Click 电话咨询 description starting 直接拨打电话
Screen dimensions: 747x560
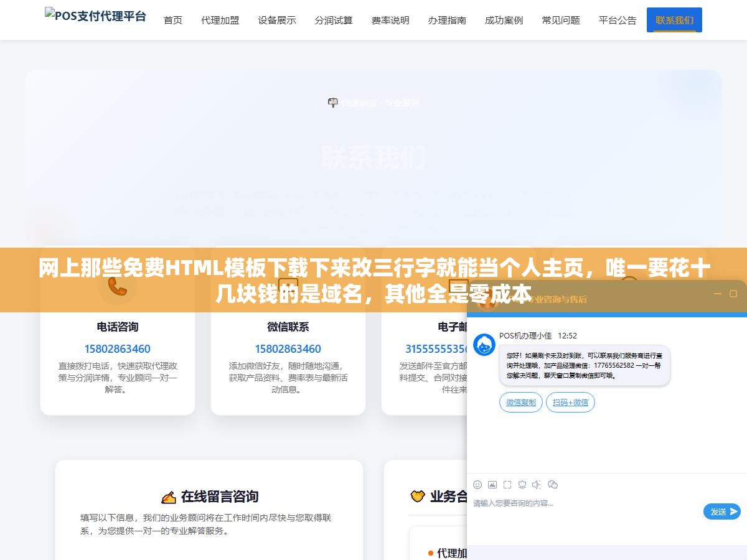pyautogui.click(x=118, y=378)
